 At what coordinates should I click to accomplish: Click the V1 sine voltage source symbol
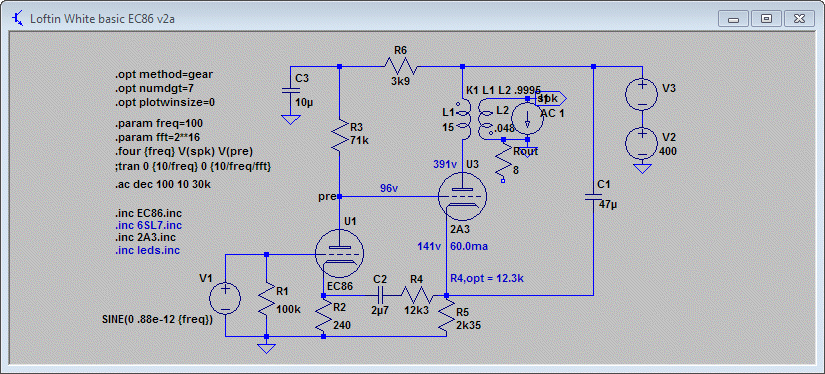225,299
